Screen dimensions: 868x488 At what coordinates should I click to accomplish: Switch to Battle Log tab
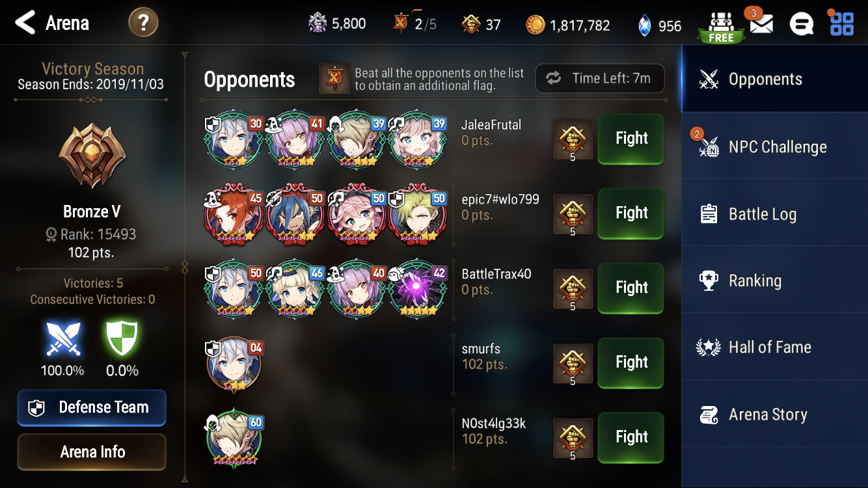point(774,214)
